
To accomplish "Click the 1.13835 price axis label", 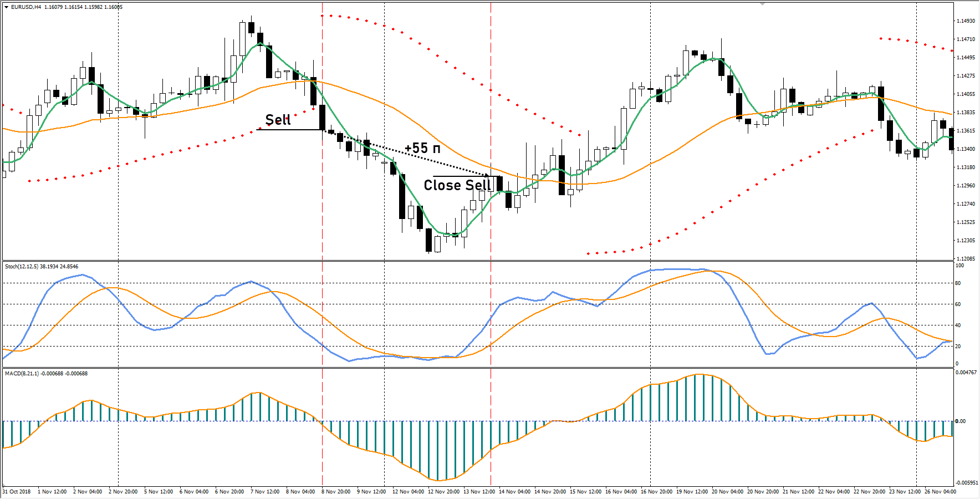I will point(965,113).
